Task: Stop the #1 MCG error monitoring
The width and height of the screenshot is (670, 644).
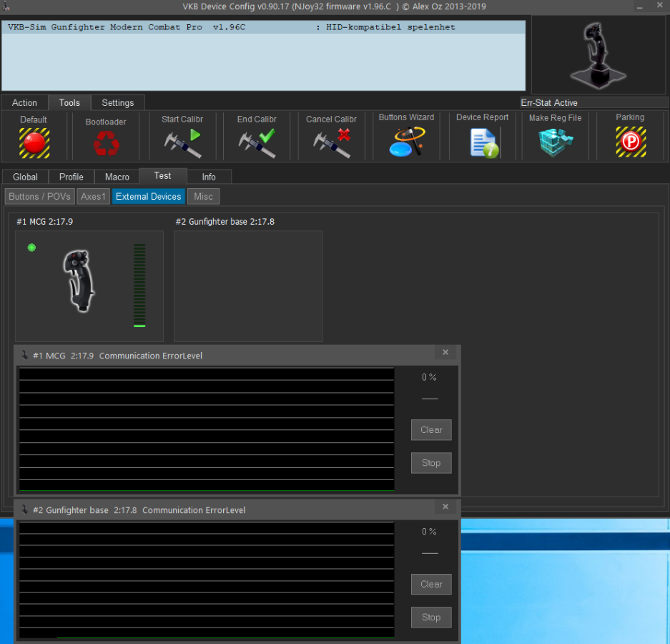Action: (431, 463)
